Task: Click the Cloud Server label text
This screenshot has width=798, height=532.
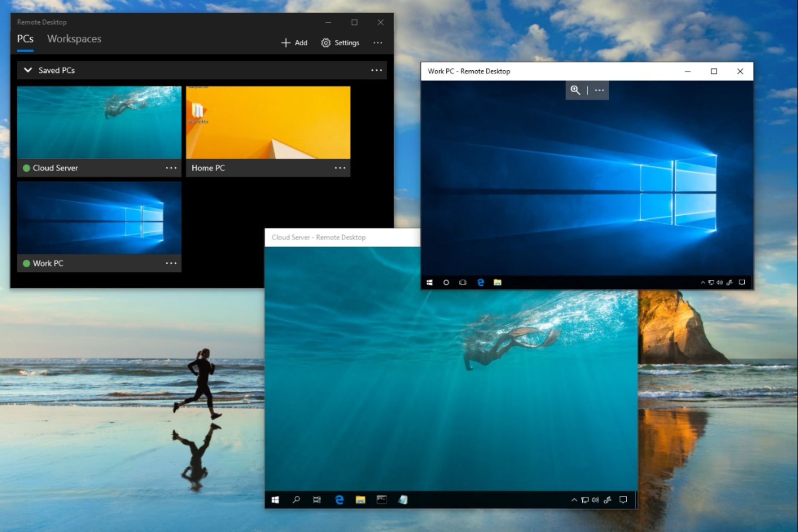Action: coord(55,168)
